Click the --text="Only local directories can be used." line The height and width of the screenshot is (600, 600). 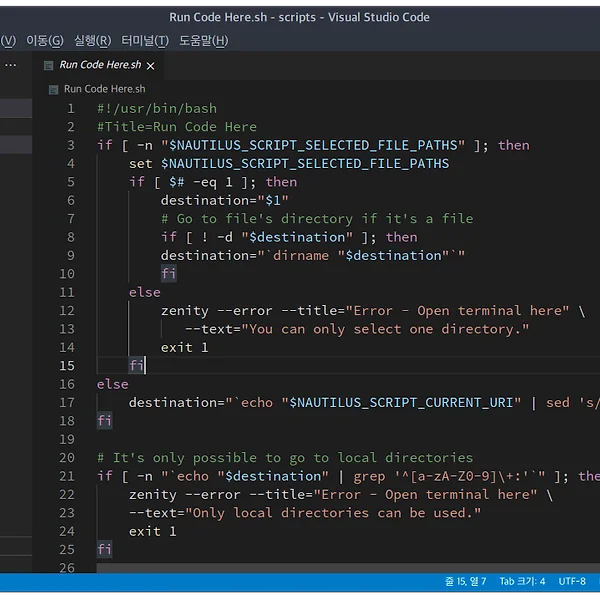point(305,513)
